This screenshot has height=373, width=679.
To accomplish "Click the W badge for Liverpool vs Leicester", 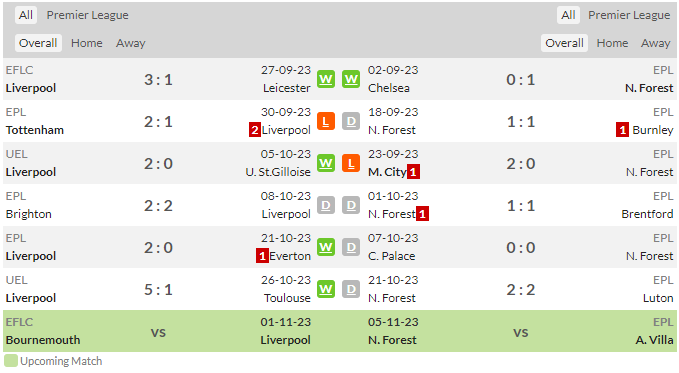I will (x=326, y=79).
